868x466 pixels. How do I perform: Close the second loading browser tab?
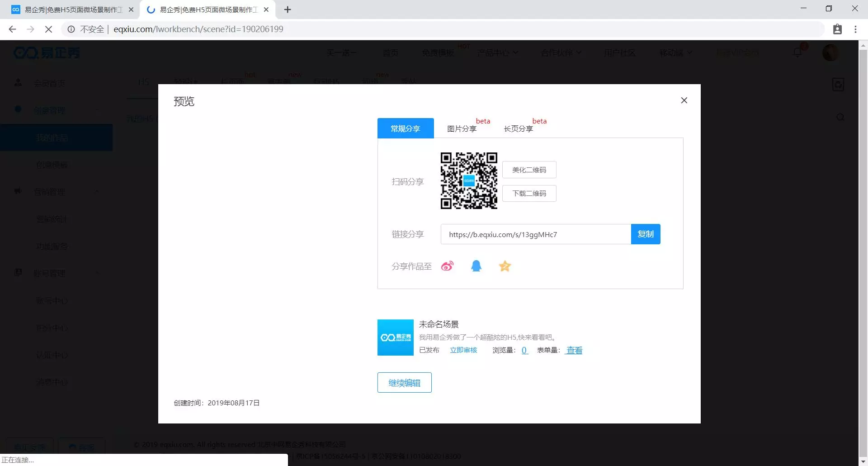tap(266, 10)
